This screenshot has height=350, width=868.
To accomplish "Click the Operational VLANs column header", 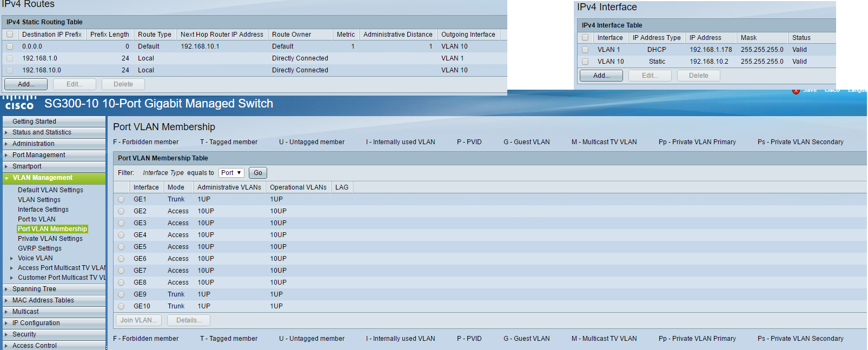I will (299, 187).
